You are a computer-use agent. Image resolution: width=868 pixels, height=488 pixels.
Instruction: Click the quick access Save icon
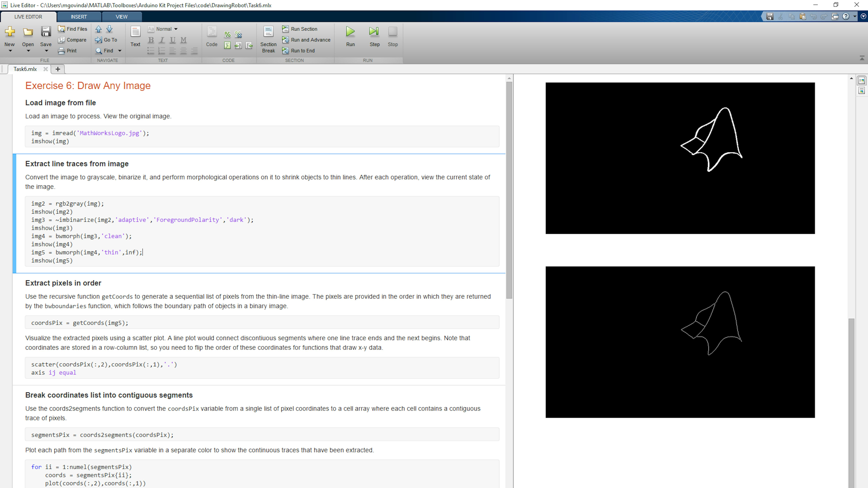point(770,16)
